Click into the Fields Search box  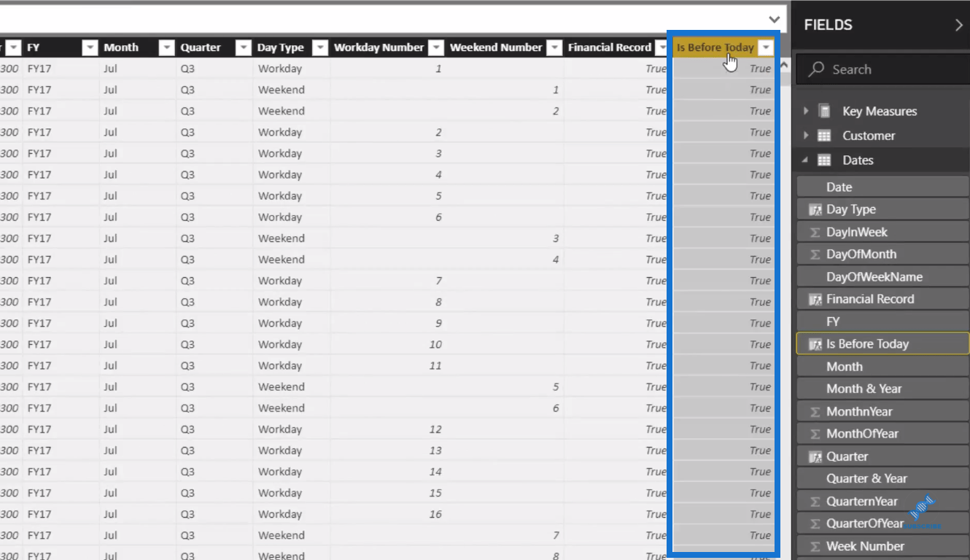[x=883, y=69]
